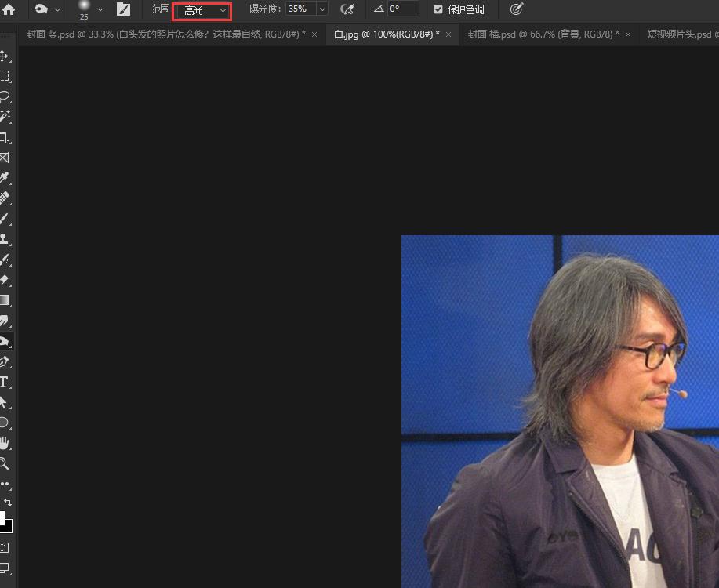Toggle airbrush mode in the options bar
This screenshot has width=719, height=588.
point(348,9)
